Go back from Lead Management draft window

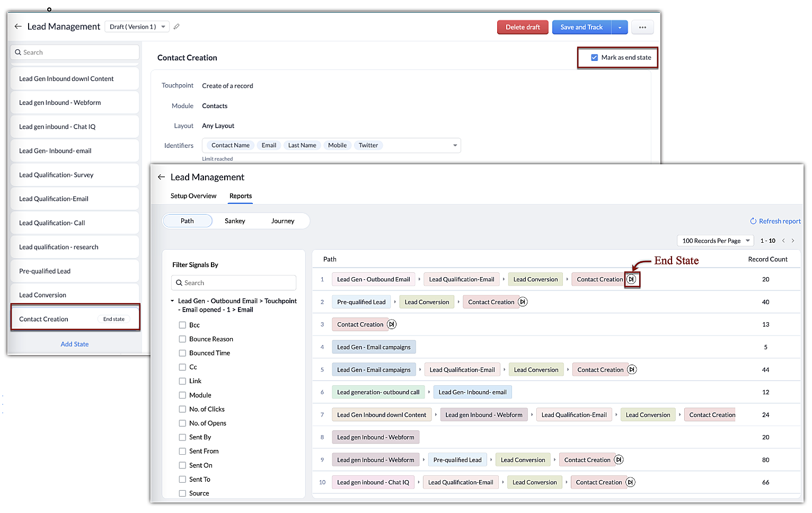(18, 26)
